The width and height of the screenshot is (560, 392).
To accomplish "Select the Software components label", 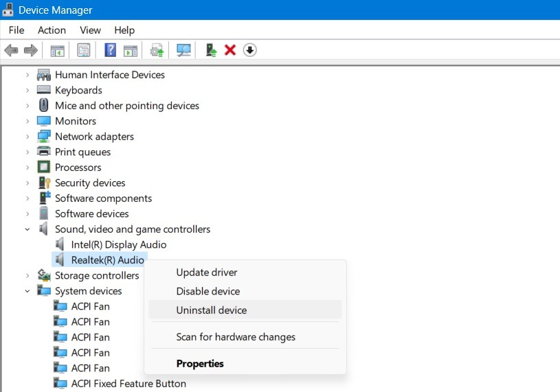I will pyautogui.click(x=103, y=198).
